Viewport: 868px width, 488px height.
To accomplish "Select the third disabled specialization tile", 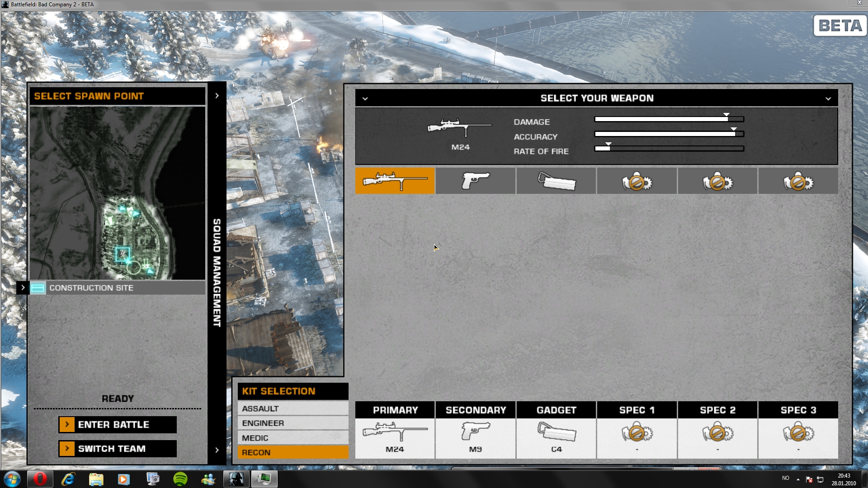I will tap(798, 181).
